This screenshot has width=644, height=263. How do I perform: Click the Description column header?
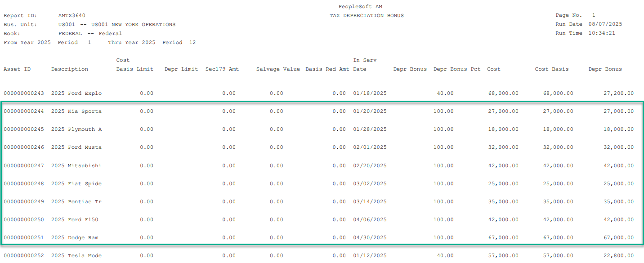coord(70,69)
